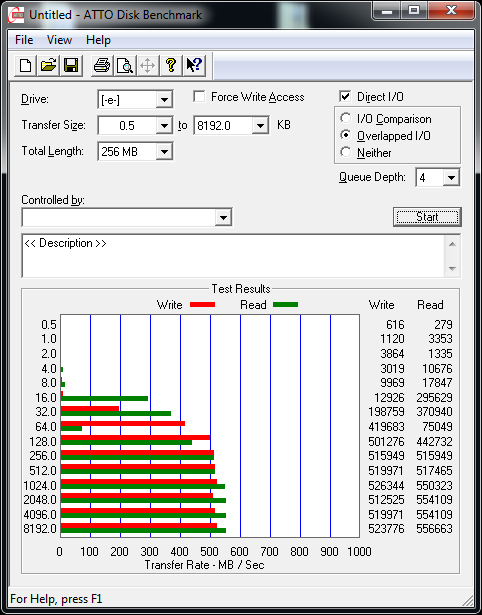Activate the context help arrow-question icon

pos(194,65)
